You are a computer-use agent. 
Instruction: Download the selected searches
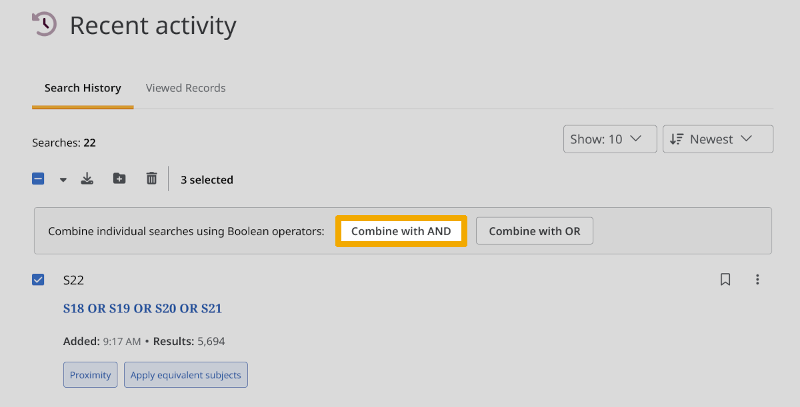pos(88,179)
